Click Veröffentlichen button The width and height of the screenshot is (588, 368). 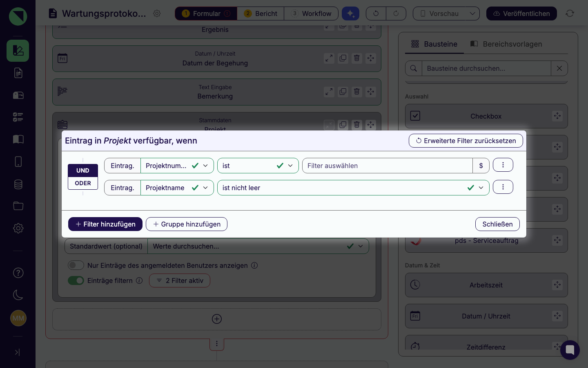(x=521, y=13)
